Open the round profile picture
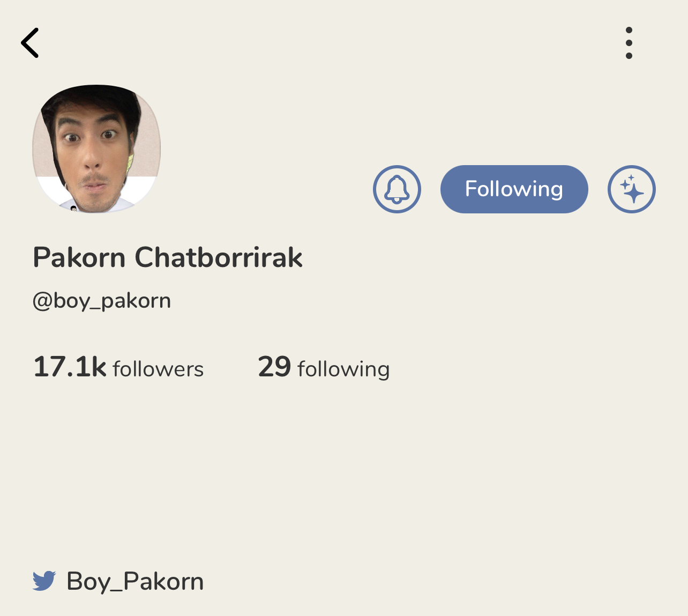The image size is (688, 616). pos(96,149)
